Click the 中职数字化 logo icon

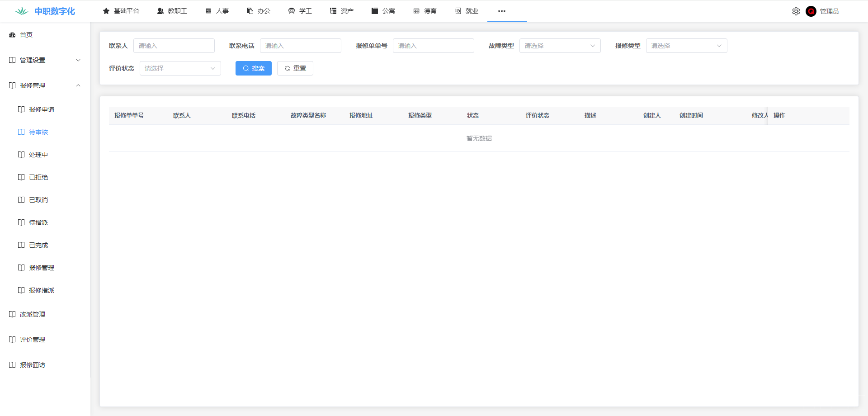pos(21,11)
